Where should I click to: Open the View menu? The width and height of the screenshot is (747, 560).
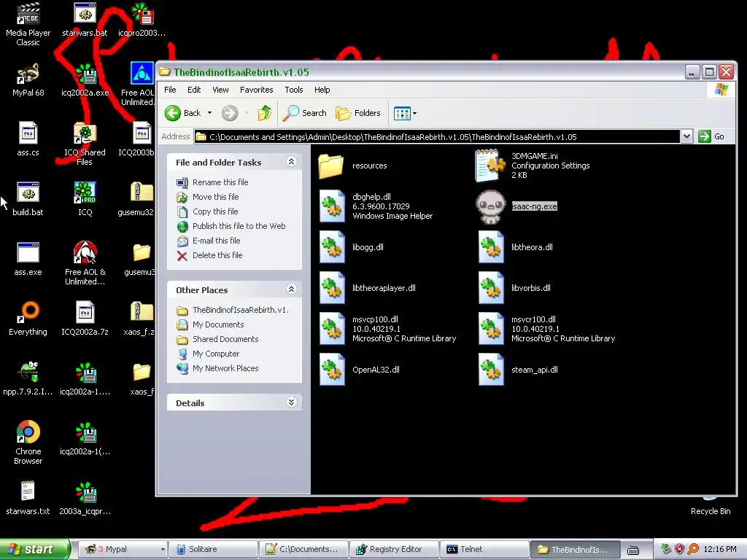click(220, 90)
